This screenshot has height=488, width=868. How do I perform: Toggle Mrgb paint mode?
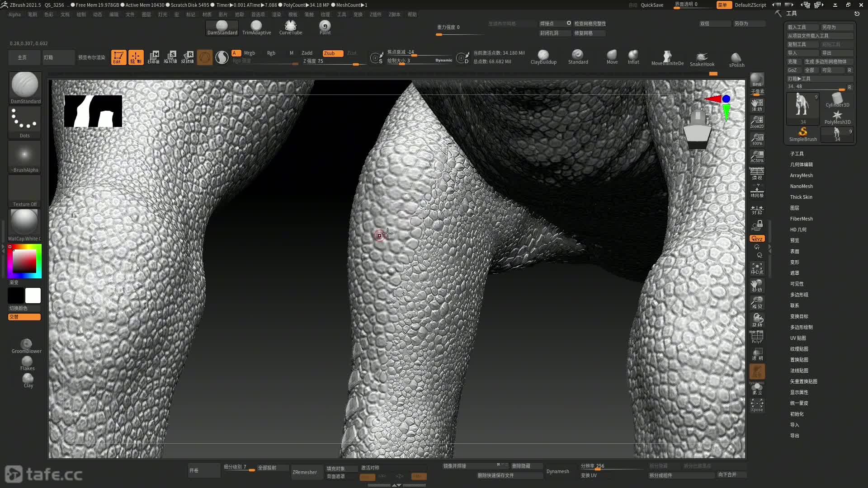[x=250, y=53]
